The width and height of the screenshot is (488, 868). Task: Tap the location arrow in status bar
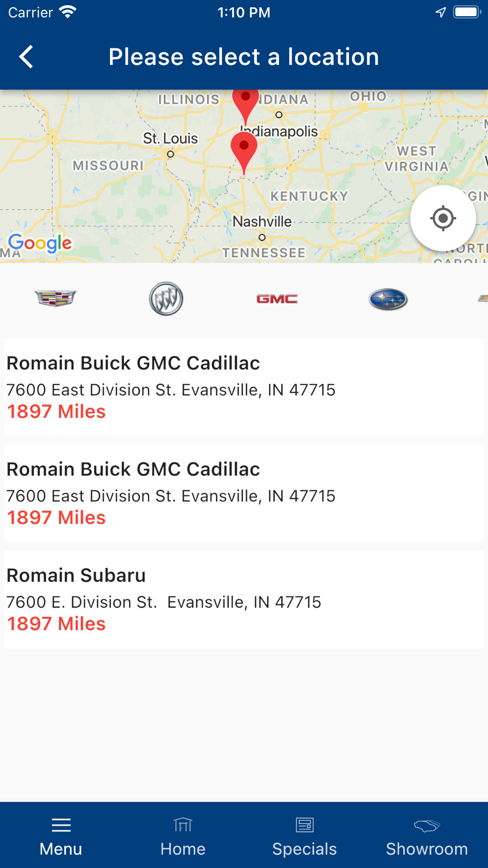tap(441, 12)
